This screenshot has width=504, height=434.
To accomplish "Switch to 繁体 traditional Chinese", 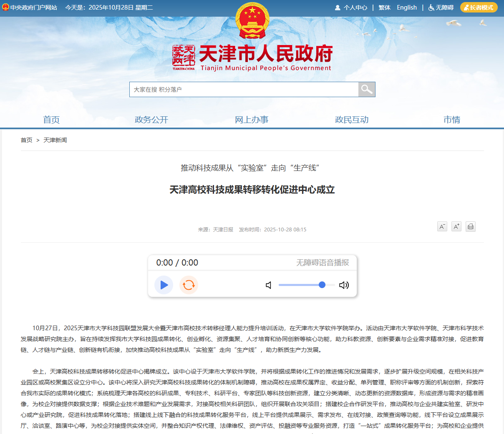I will pyautogui.click(x=384, y=8).
